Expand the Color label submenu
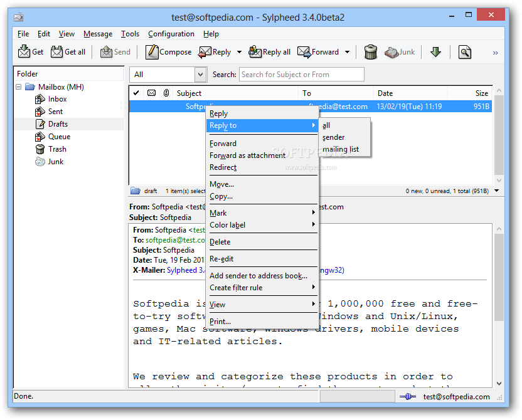The image size is (522, 420). point(262,225)
